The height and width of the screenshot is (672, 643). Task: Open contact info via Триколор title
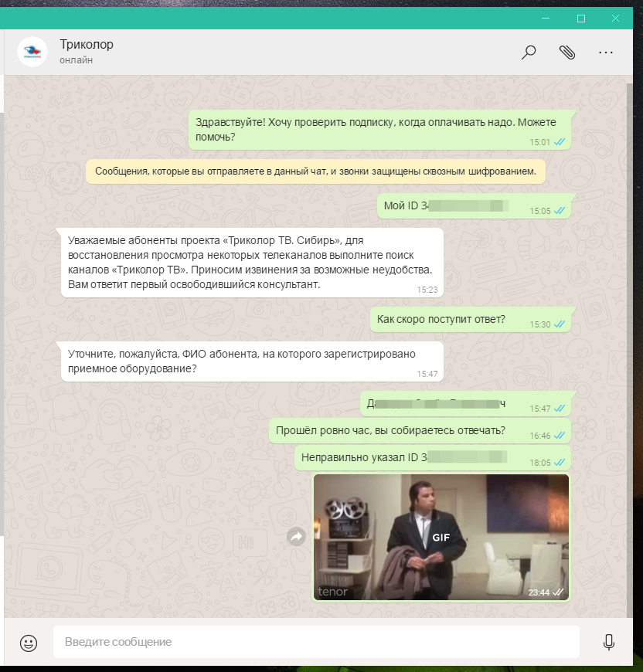tap(87, 44)
